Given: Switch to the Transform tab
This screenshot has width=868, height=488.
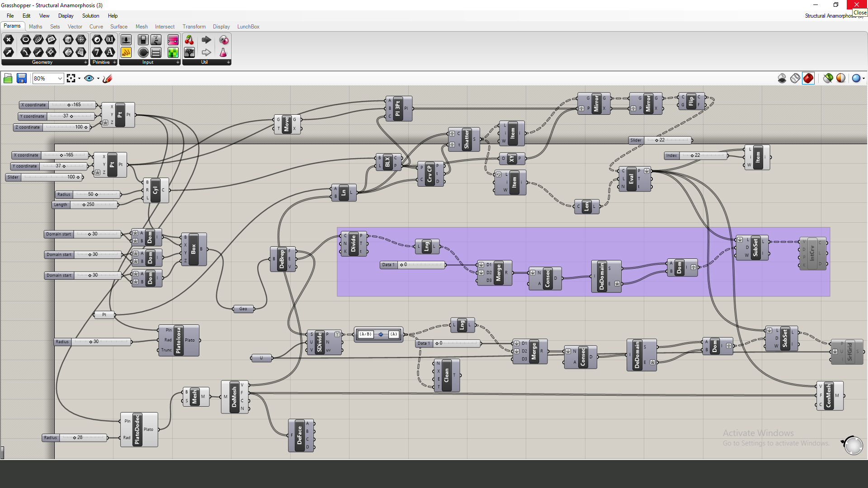Looking at the screenshot, I should click(x=194, y=27).
